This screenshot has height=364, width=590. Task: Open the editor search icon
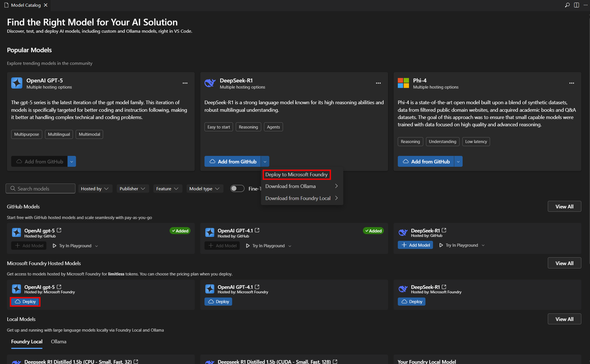pyautogui.click(x=567, y=5)
